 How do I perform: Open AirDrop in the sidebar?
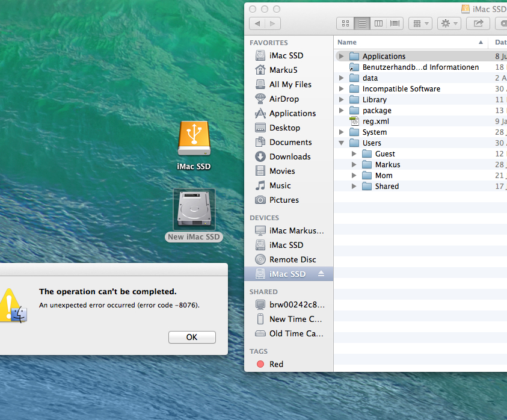pos(289,99)
